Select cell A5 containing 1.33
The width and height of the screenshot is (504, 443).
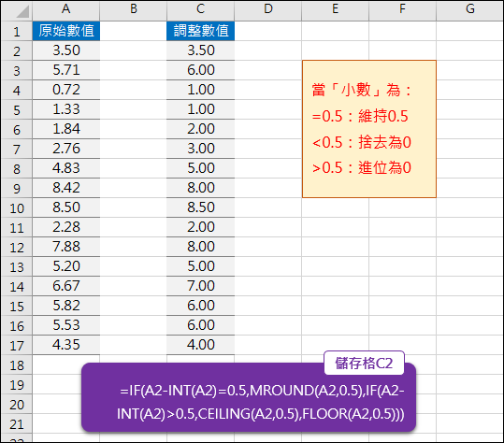point(65,109)
